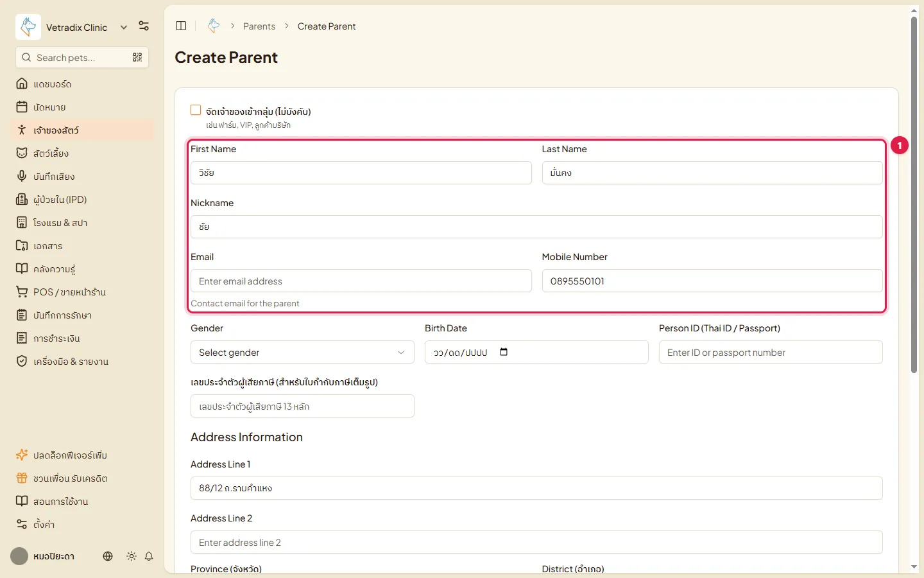Toggle the sidebar panel icon
This screenshot has height=578, width=924.
[181, 26]
